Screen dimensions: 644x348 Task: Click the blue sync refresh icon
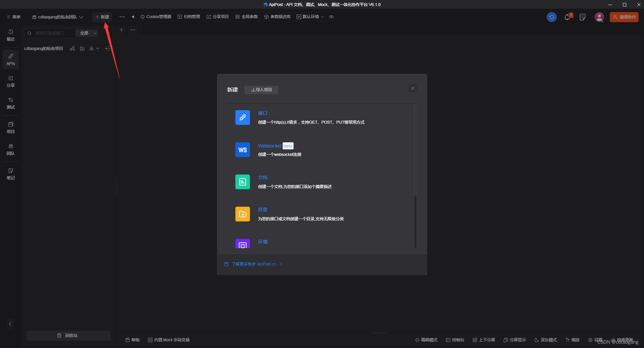point(552,17)
